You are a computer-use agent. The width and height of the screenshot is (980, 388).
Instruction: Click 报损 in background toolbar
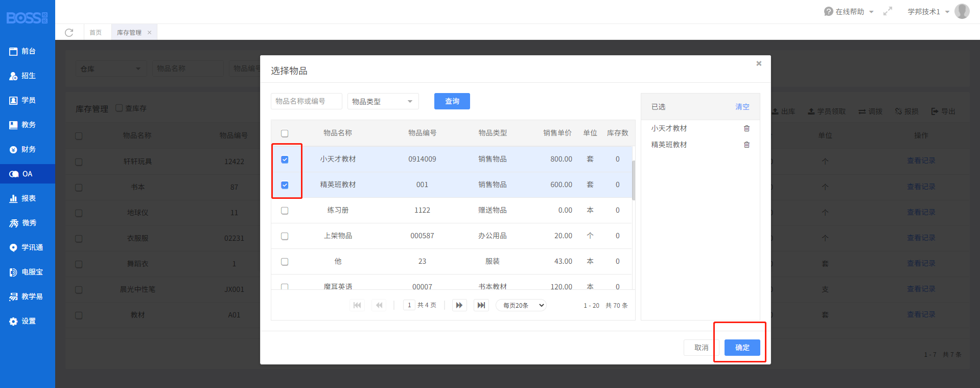[907, 111]
